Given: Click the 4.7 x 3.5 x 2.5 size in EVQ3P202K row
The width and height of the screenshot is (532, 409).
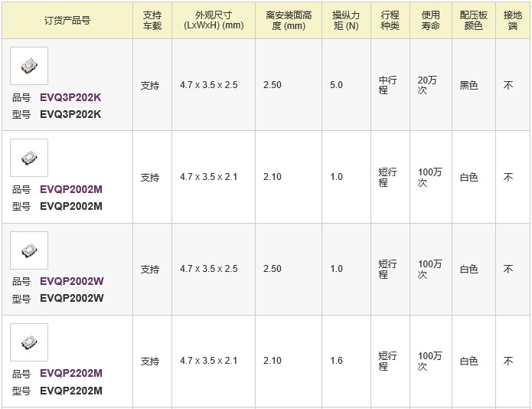Looking at the screenshot, I should (x=209, y=85).
